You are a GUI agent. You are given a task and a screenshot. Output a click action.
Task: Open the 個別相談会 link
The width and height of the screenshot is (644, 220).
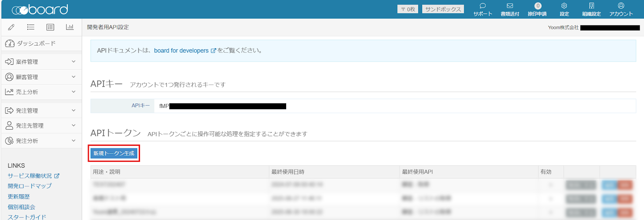[x=21, y=207]
